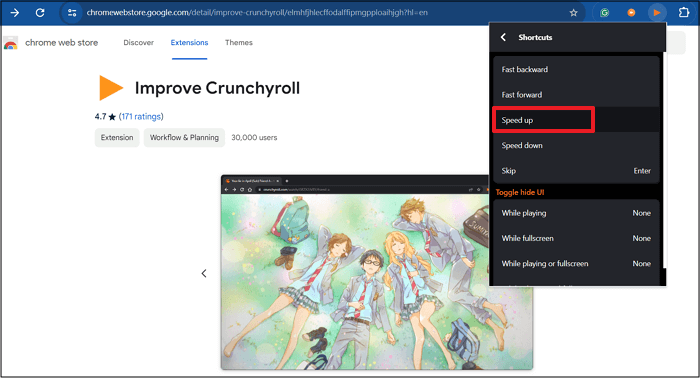This screenshot has width=700, height=378.
Task: Open the Discover tab
Action: click(138, 42)
